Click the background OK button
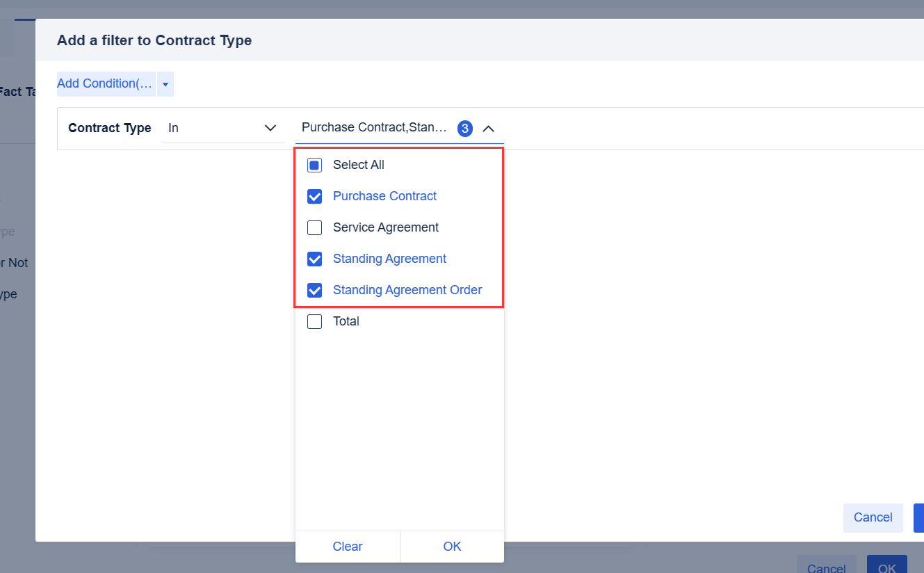 click(886, 566)
